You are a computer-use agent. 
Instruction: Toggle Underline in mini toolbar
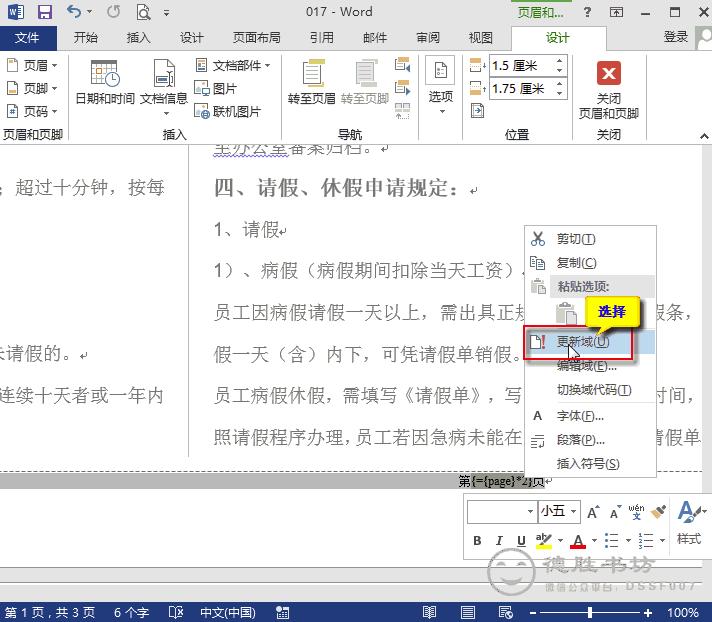point(521,540)
